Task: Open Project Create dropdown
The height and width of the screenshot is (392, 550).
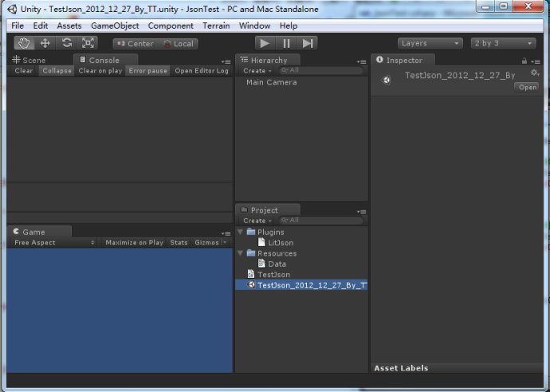Action: [257, 221]
